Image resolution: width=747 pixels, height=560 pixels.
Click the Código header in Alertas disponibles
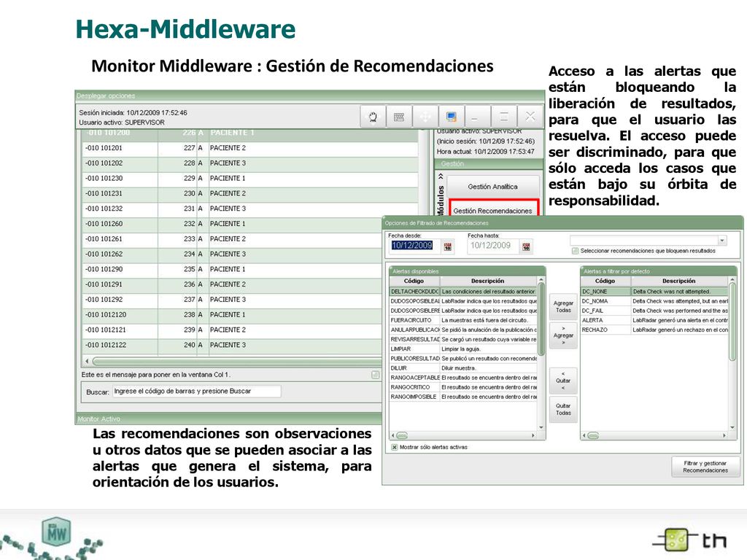[x=414, y=281]
